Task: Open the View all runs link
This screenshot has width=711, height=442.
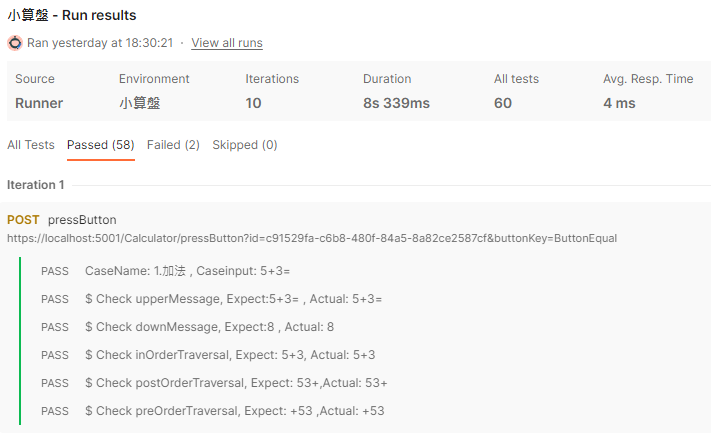Action: tap(227, 43)
